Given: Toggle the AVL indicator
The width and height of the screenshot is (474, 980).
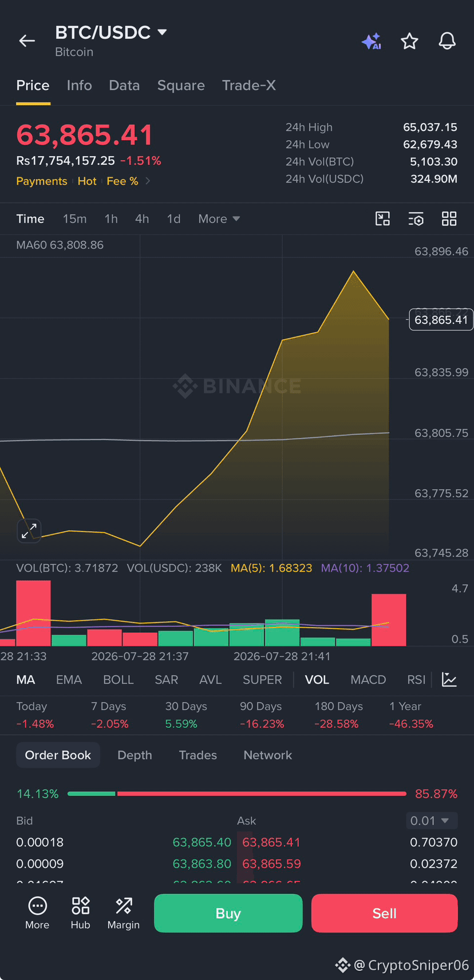Looking at the screenshot, I should coord(211,680).
